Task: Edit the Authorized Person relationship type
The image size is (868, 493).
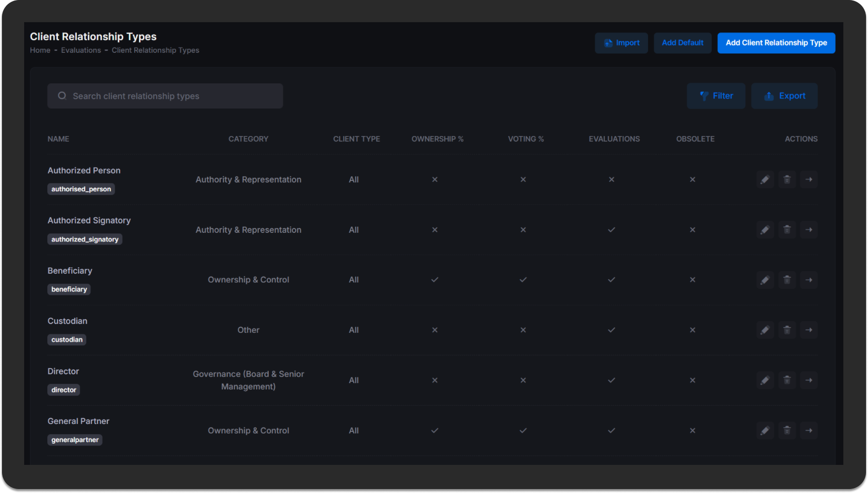Action: (x=764, y=179)
